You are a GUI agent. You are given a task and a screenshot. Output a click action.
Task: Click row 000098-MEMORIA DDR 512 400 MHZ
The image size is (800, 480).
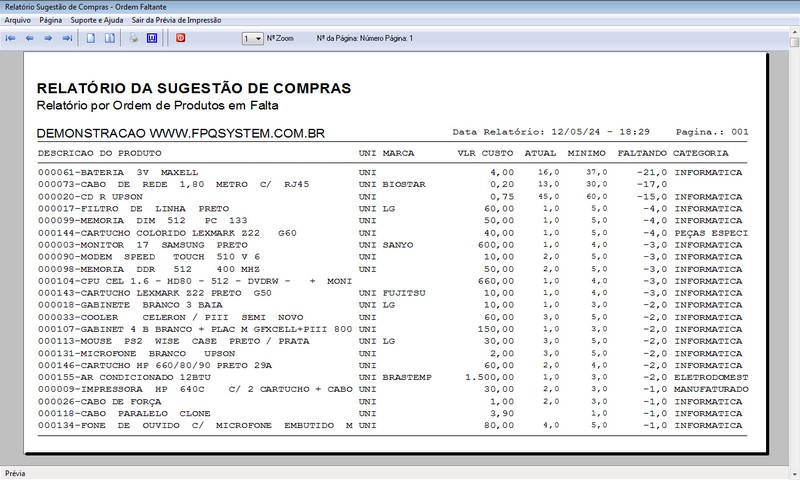392,269
